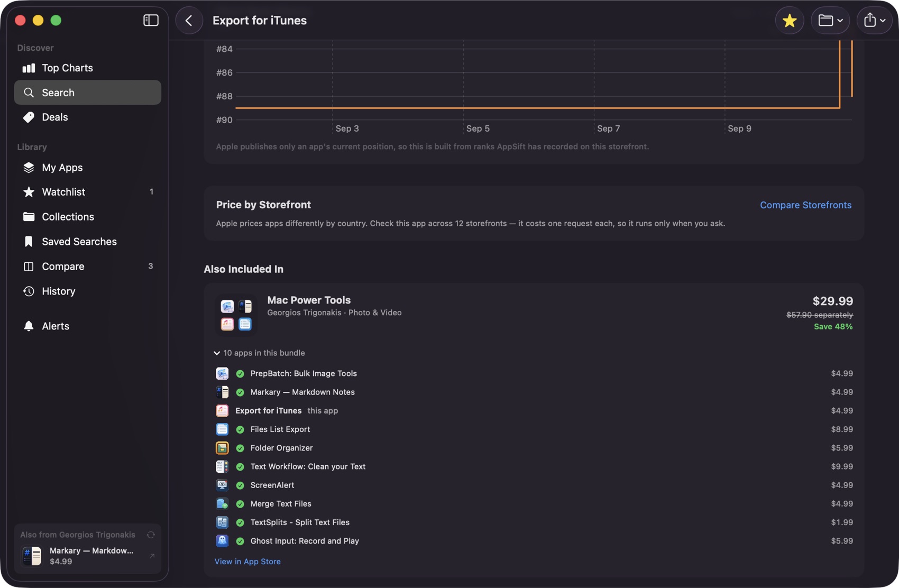The width and height of the screenshot is (899, 588).
Task: Click the Merge Text Files app icon
Action: coord(222,504)
